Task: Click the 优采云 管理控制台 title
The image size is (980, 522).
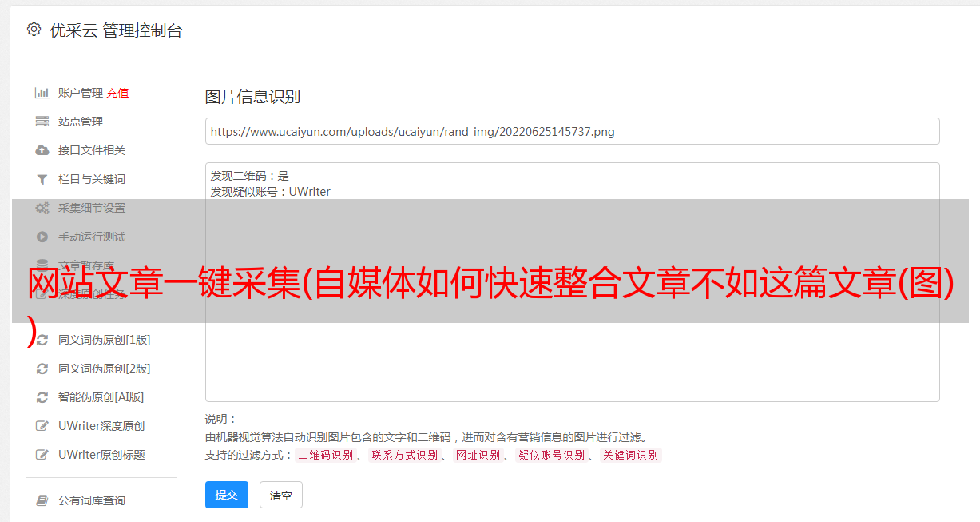Action: [x=116, y=30]
